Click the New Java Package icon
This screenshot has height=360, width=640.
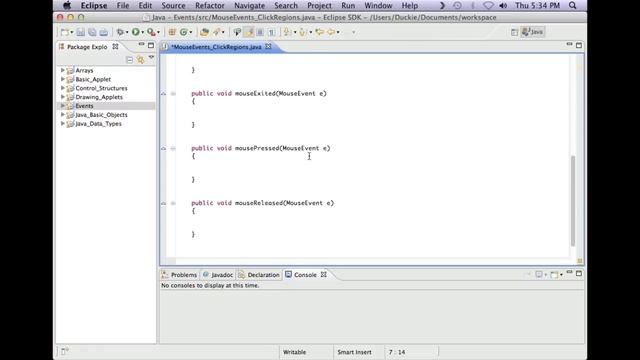[x=172, y=32]
